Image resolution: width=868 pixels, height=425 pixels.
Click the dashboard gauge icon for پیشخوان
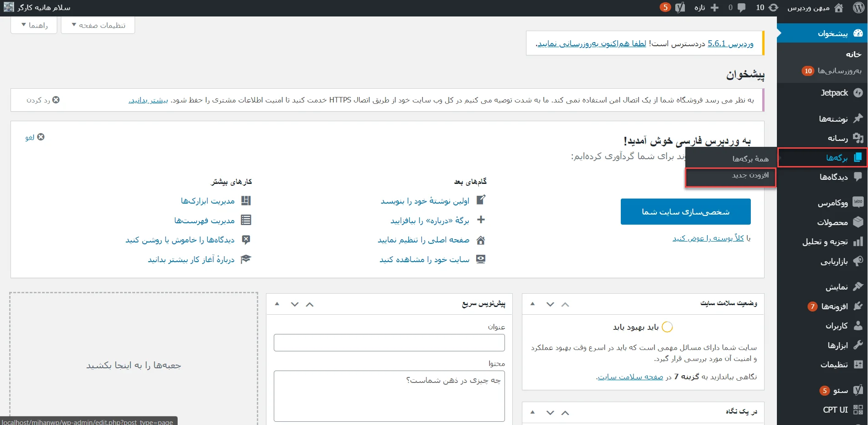(x=858, y=33)
